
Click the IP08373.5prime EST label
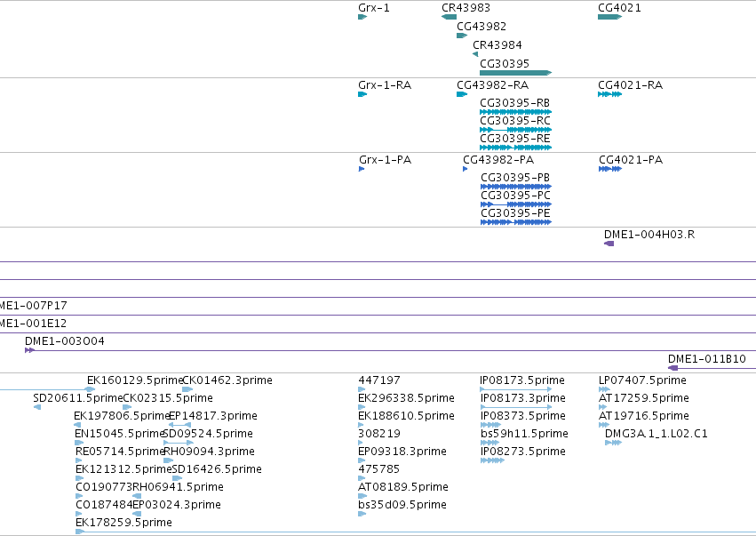point(523,416)
